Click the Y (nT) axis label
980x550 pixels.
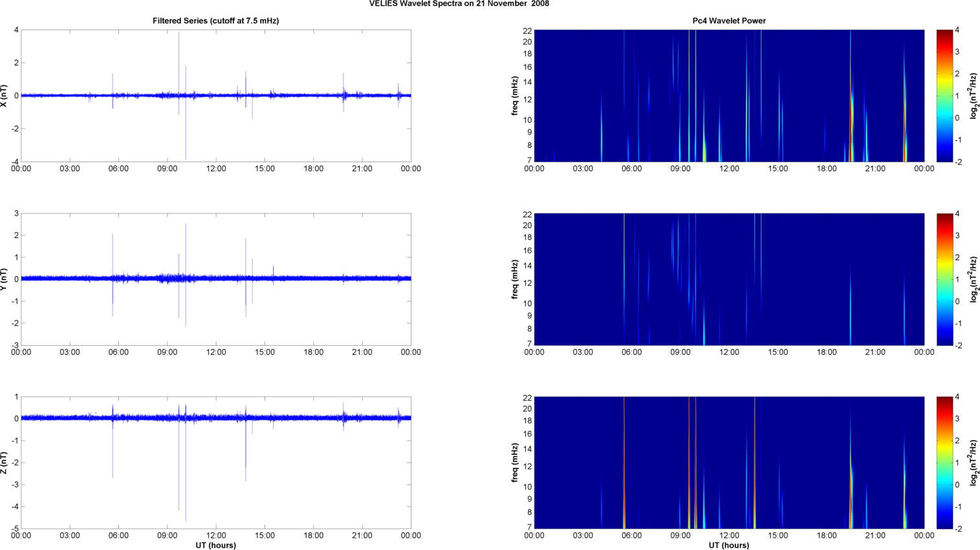point(5,279)
